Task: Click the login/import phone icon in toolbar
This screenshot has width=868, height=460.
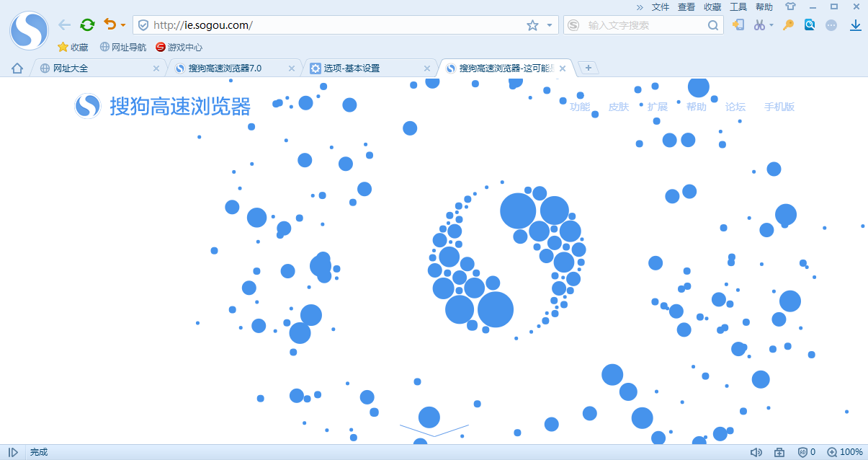Action: (738, 25)
